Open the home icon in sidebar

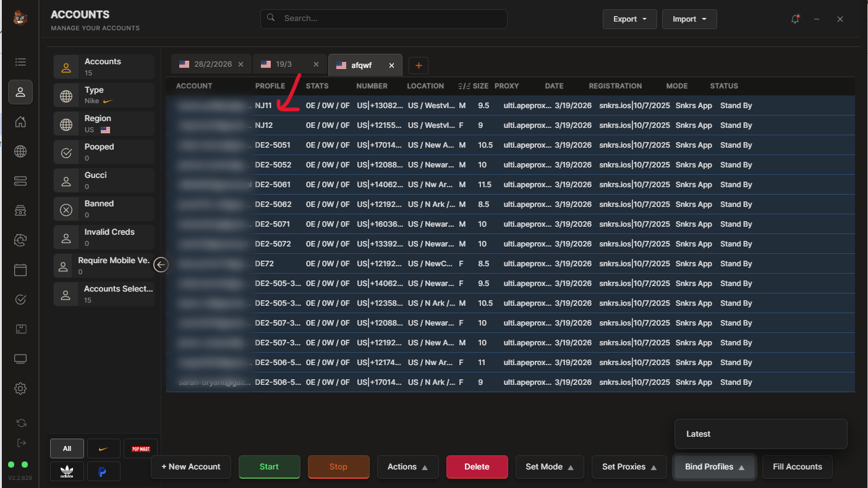[x=20, y=122]
